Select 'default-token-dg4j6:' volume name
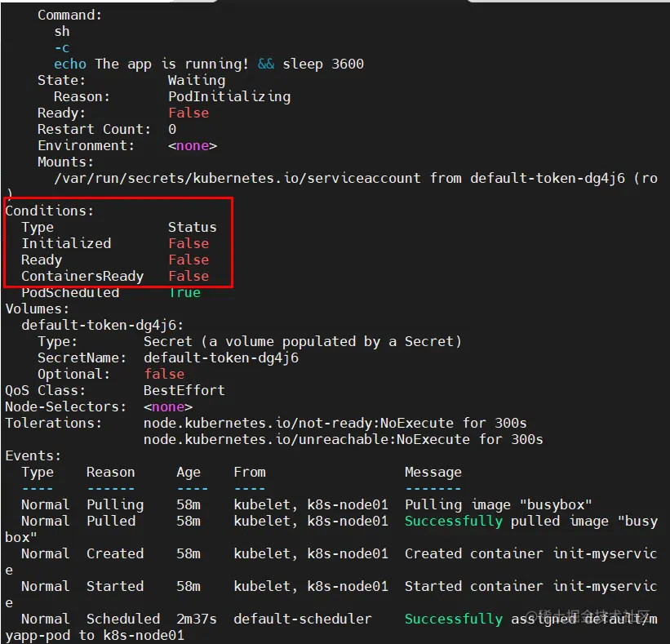Viewport: 670px width, 644px height. click(103, 326)
